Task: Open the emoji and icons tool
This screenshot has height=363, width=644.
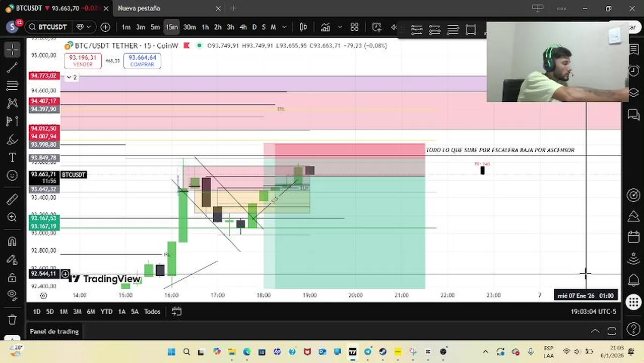Action: (13, 175)
